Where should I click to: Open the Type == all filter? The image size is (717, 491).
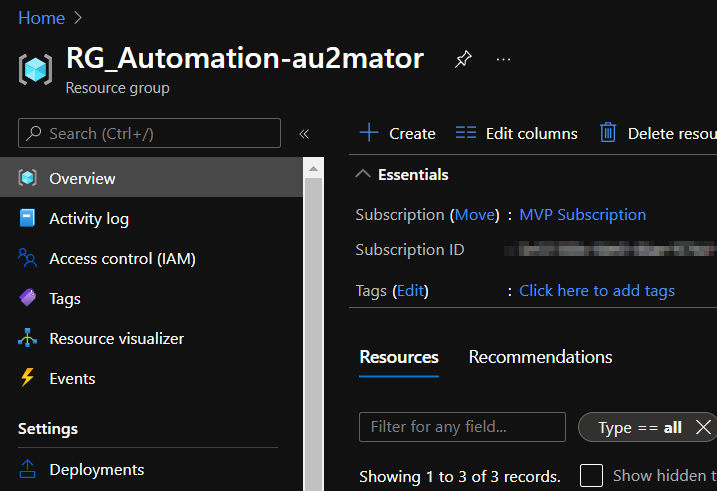(x=640, y=427)
